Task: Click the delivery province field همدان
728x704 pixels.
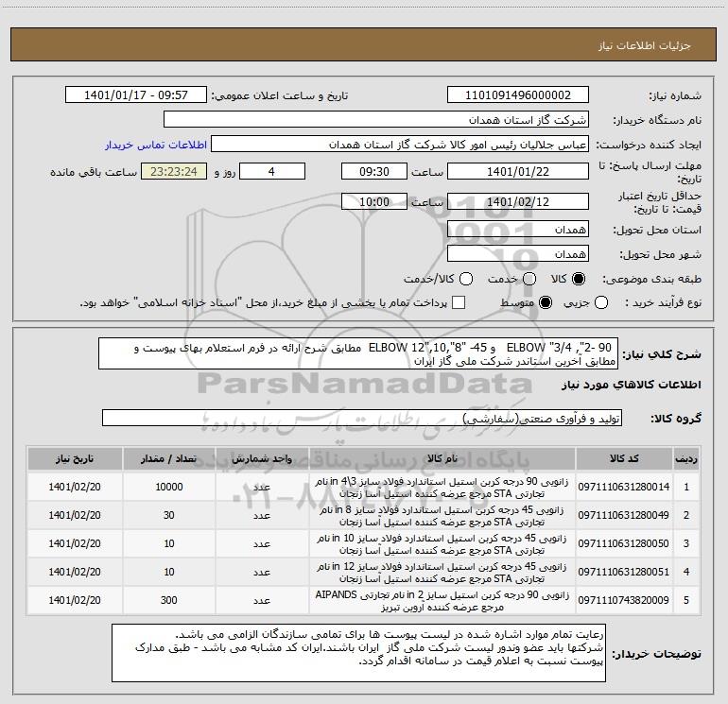Action: (x=518, y=230)
